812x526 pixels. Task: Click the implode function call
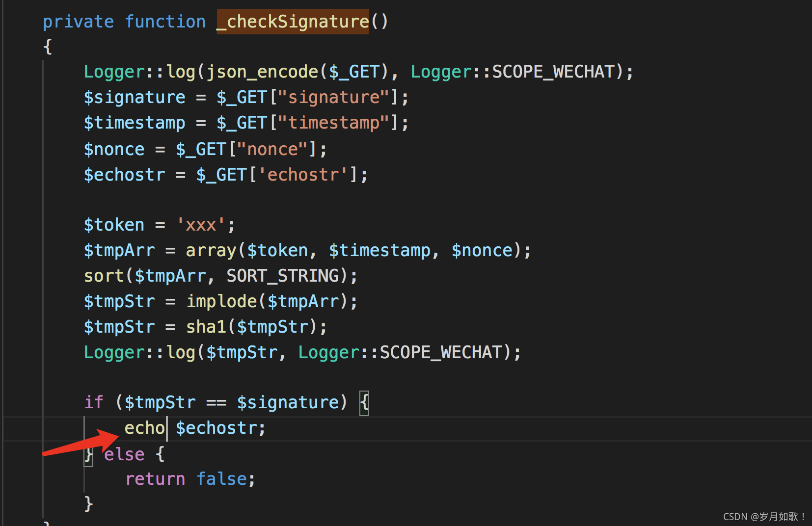point(222,301)
